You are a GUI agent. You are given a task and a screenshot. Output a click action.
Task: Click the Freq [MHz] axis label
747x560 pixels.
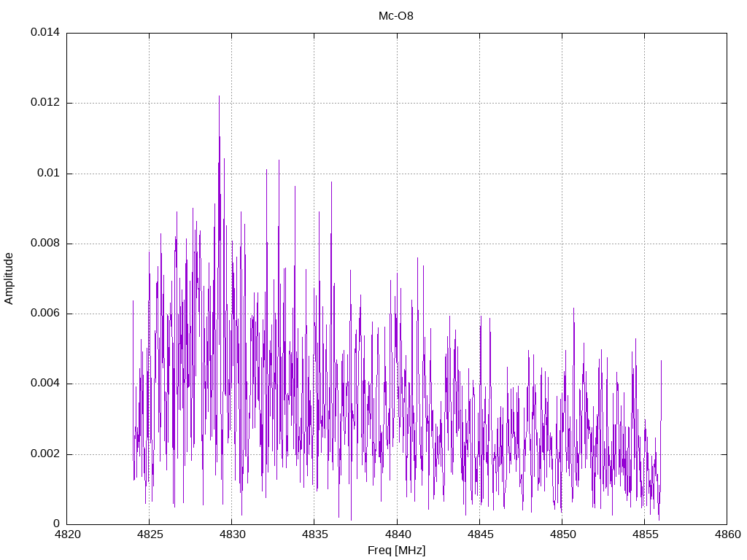[396, 551]
